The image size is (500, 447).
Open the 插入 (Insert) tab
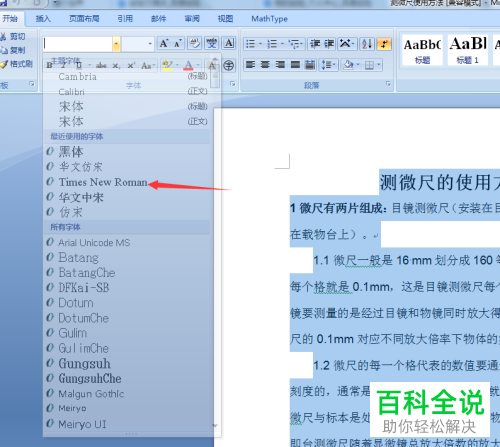tap(43, 19)
